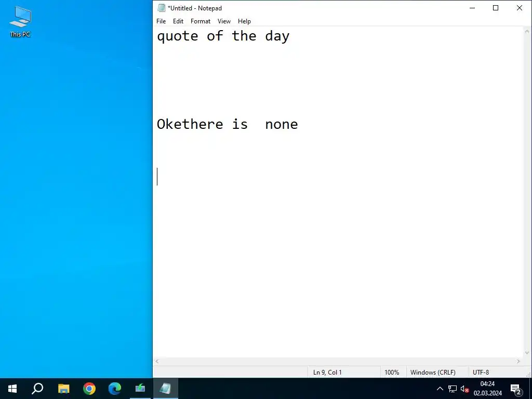532x399 pixels.
Task: Launch File Explorer from the taskbar
Action: tap(63, 389)
